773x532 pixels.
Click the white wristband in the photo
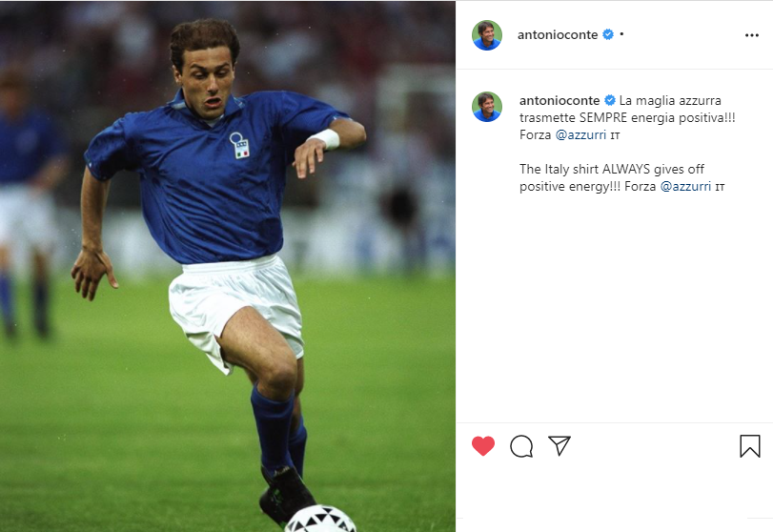coord(324,138)
